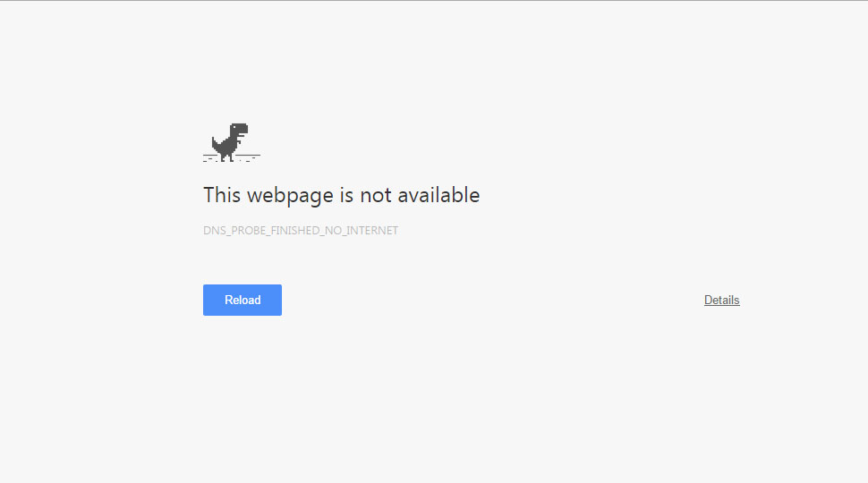Open the Details link
This screenshot has width=868, height=483.
click(x=721, y=300)
